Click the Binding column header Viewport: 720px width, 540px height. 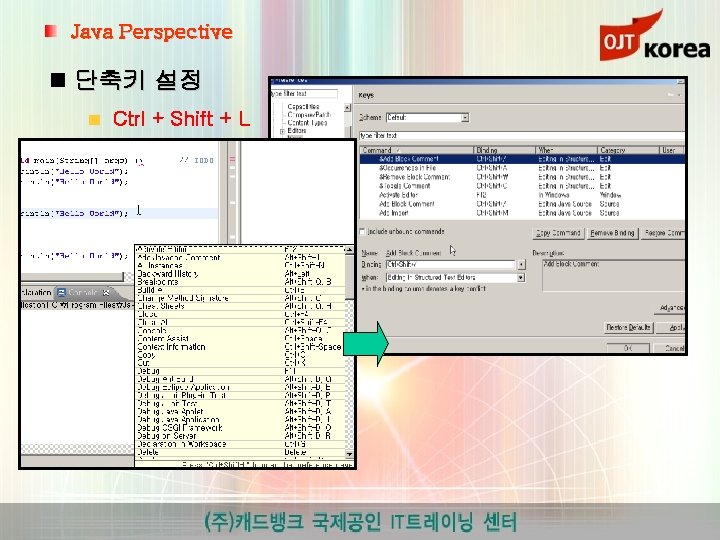click(504, 150)
